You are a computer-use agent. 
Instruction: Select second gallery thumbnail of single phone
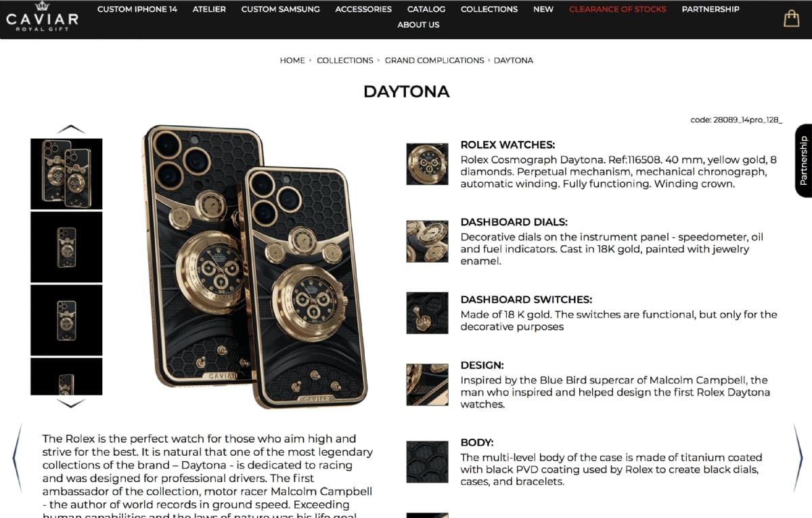[x=66, y=247]
